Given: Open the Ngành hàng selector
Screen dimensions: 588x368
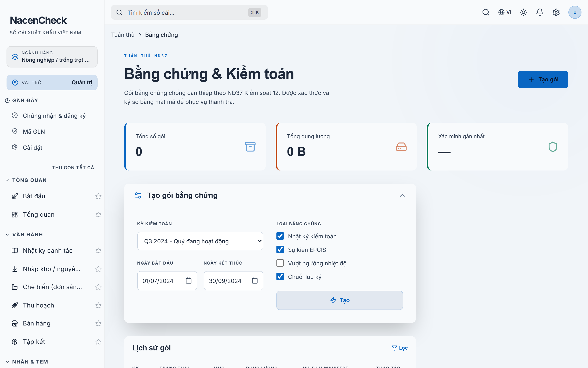Looking at the screenshot, I should tap(52, 57).
